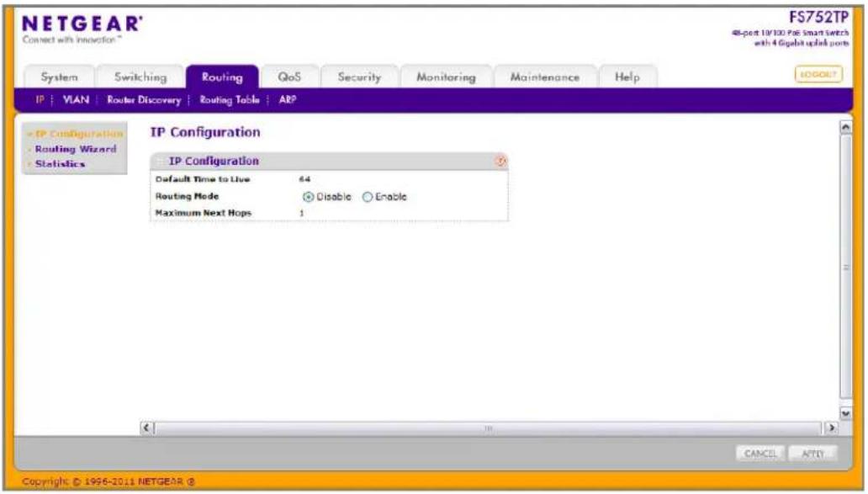Click the FS752TP model name

pos(818,17)
